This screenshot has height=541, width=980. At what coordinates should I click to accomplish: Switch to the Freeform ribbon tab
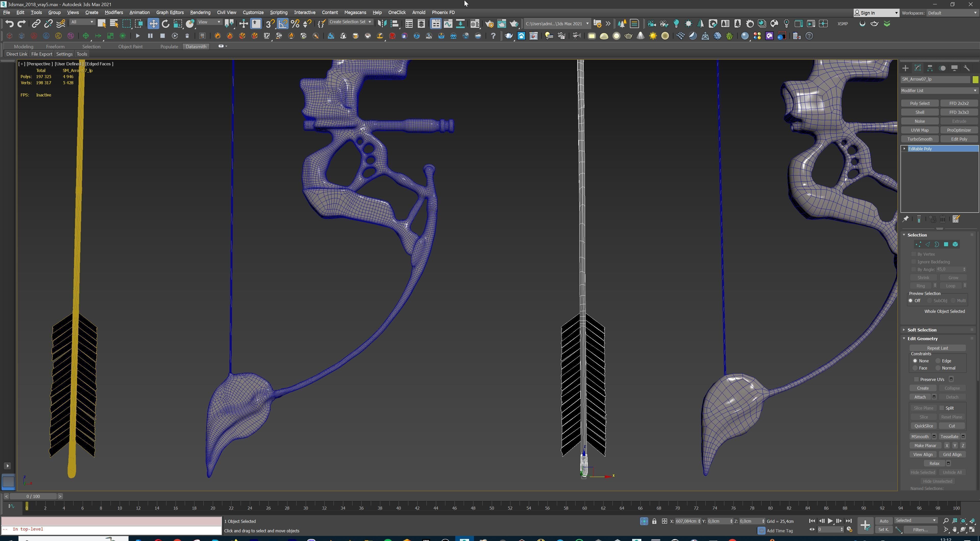point(55,46)
